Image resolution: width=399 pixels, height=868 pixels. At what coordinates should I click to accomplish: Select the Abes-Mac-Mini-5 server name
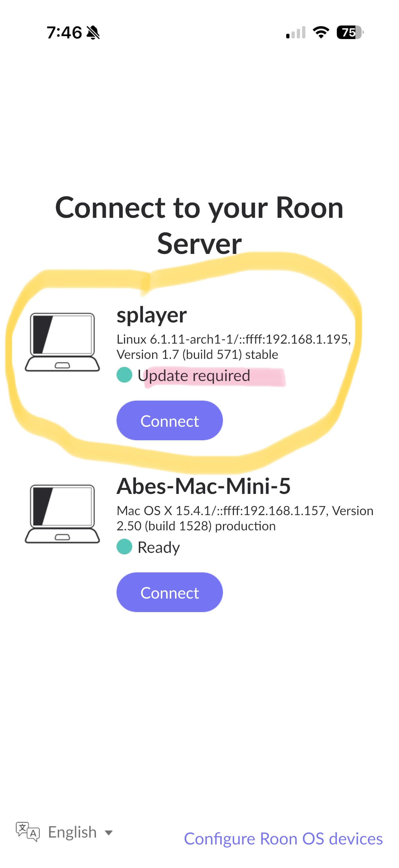203,486
